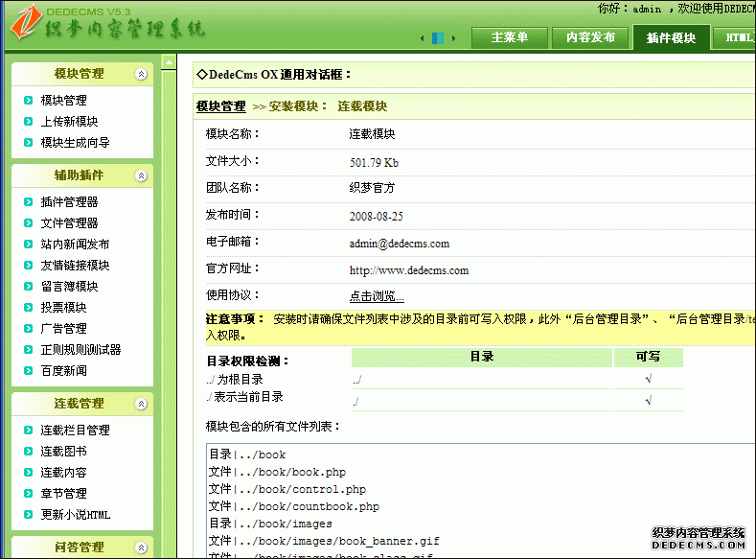Click the bullet icon beside 文件管理器
The height and width of the screenshot is (559, 756).
point(28,223)
